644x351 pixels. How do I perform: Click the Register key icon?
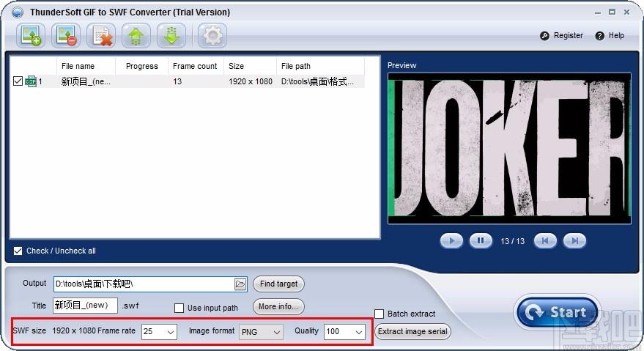point(544,36)
